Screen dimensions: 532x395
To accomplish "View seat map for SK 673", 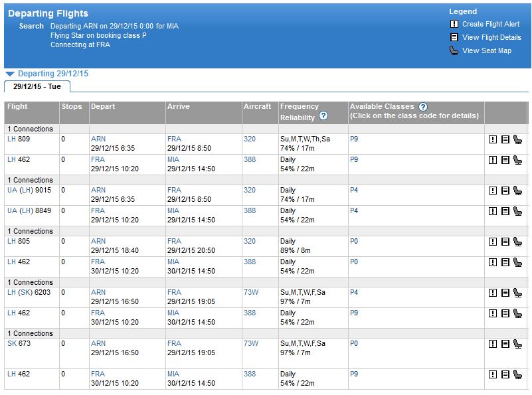I will coord(518,344).
